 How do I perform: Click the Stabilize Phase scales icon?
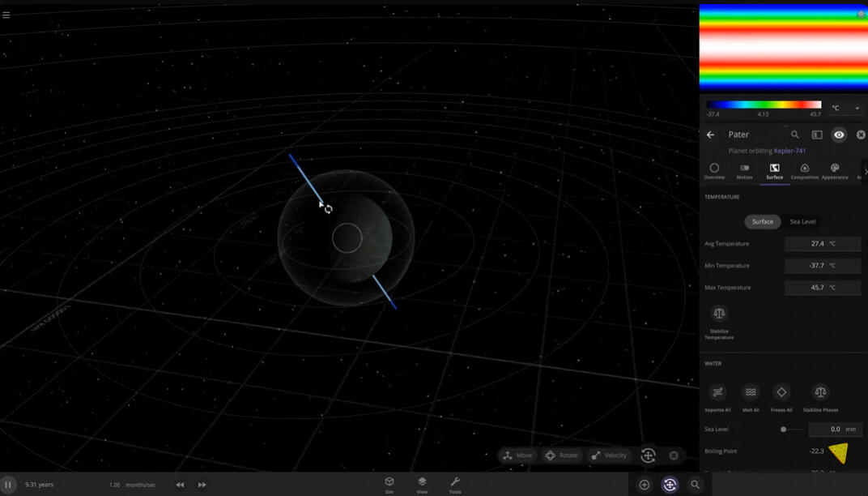[820, 392]
